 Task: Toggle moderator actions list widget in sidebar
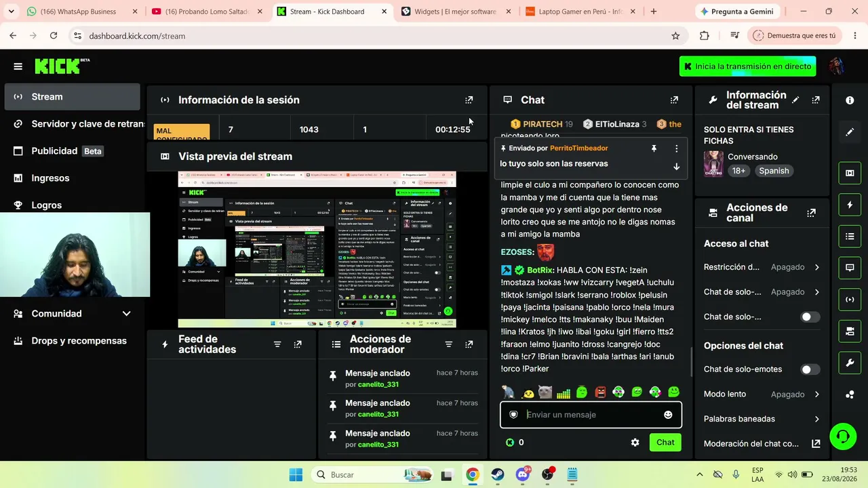pyautogui.click(x=850, y=237)
